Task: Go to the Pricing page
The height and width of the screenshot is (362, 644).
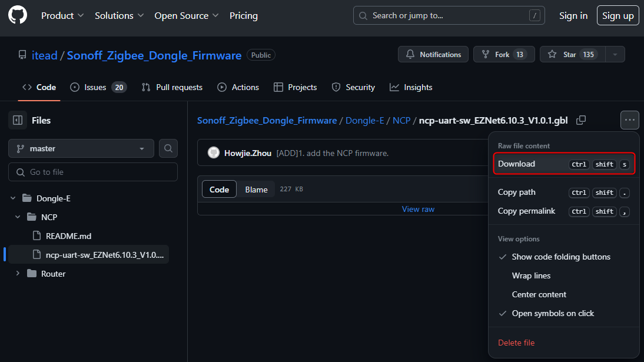Action: tap(244, 16)
